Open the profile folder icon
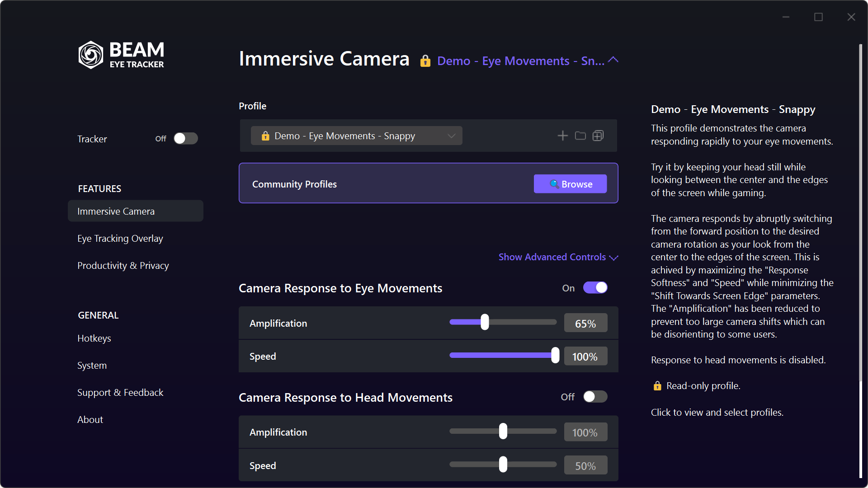Screen dimensions: 868x488 580,136
